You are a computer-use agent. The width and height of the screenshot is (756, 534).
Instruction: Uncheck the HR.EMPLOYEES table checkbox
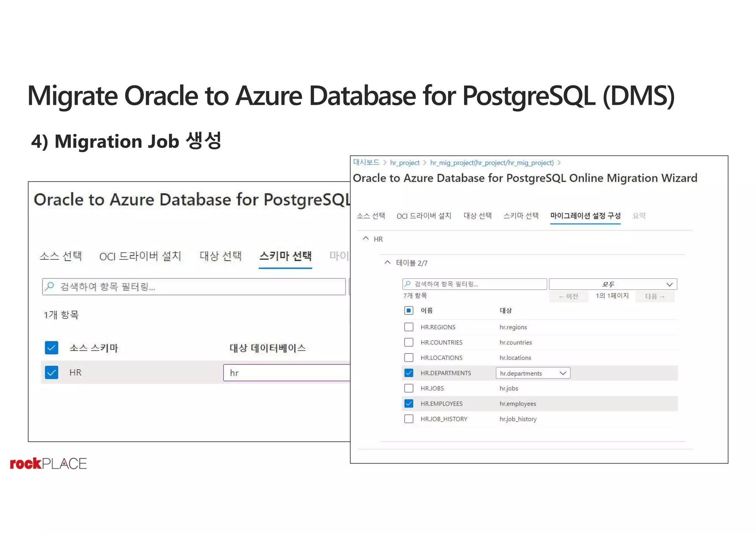(409, 403)
